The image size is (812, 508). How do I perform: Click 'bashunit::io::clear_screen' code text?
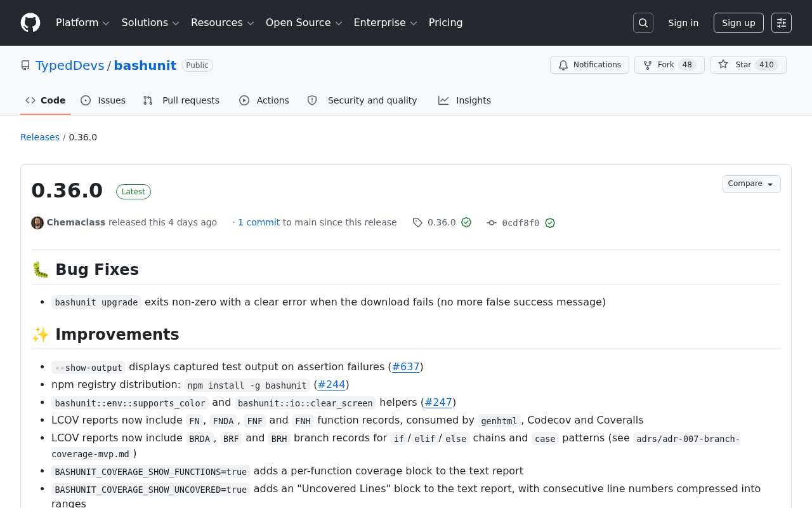(x=305, y=403)
